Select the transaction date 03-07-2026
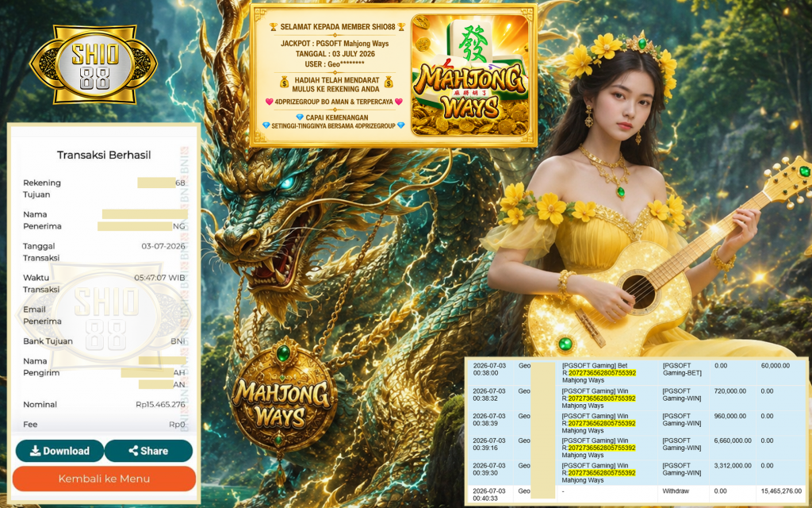 163,246
